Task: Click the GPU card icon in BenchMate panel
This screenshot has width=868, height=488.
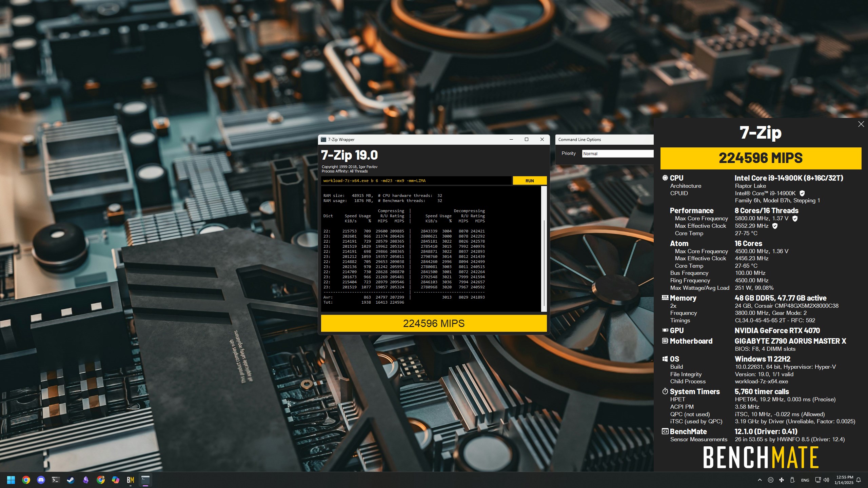Action: 665,330
